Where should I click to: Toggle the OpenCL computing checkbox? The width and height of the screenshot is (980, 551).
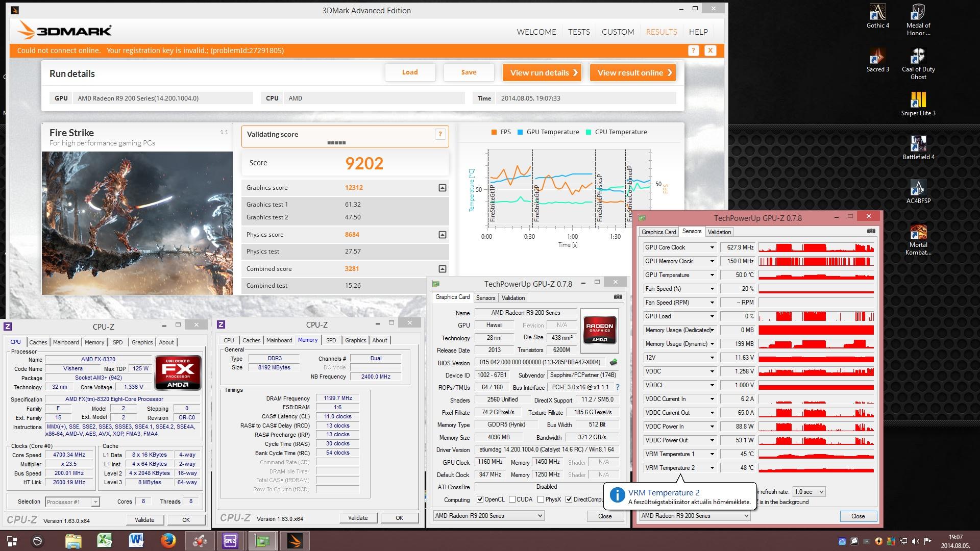coord(480,499)
